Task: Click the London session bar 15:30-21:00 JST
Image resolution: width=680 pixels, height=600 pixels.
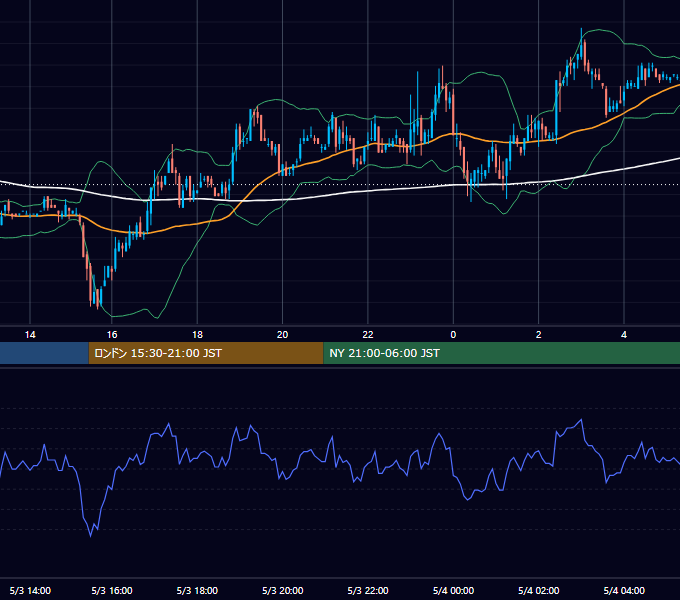Action: (x=206, y=353)
